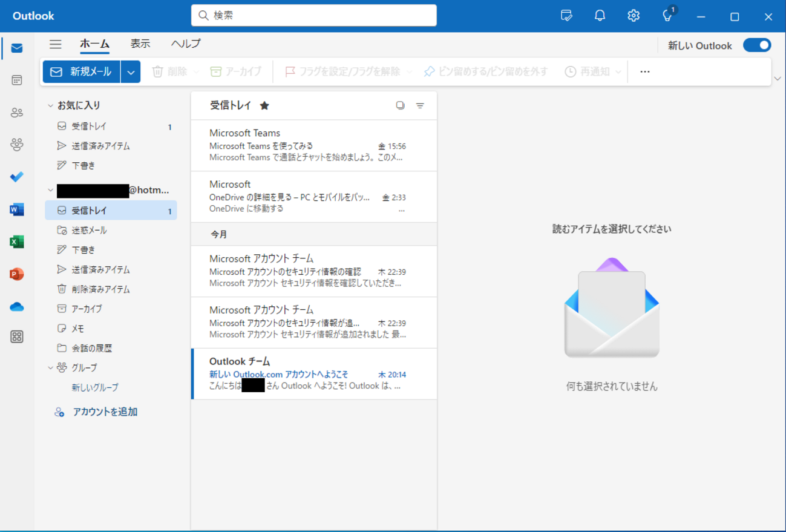
Task: Click the 削除 trash toolbar button
Action: point(169,71)
